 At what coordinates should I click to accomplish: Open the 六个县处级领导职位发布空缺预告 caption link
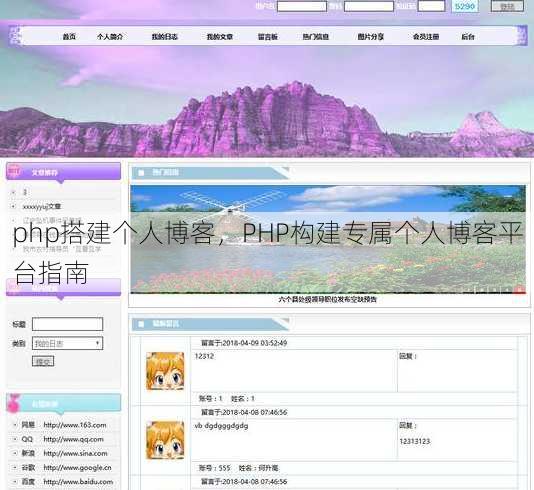[x=328, y=299]
